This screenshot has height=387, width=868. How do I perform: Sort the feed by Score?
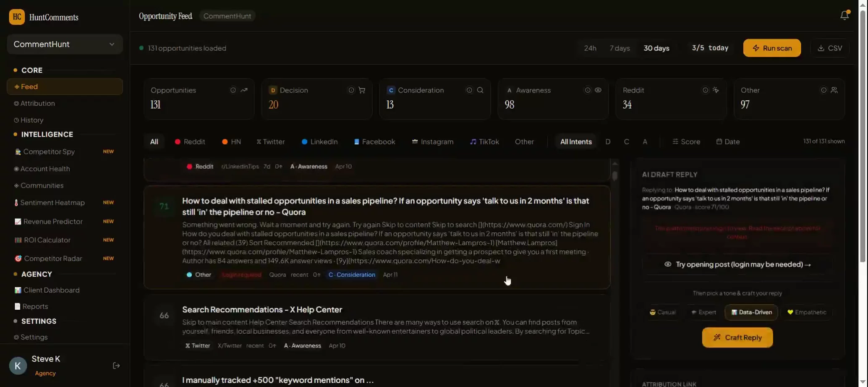click(686, 142)
